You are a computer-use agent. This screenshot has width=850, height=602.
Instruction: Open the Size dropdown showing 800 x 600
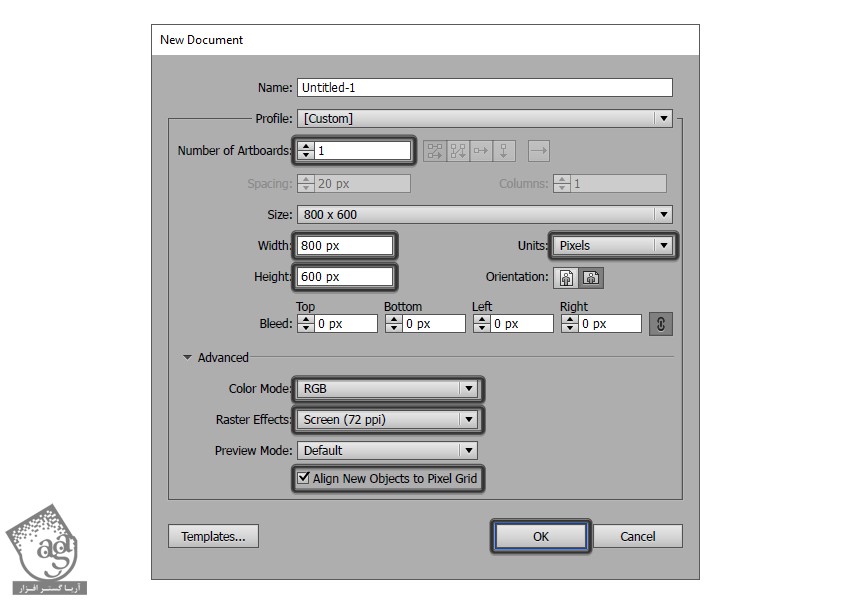coord(662,215)
